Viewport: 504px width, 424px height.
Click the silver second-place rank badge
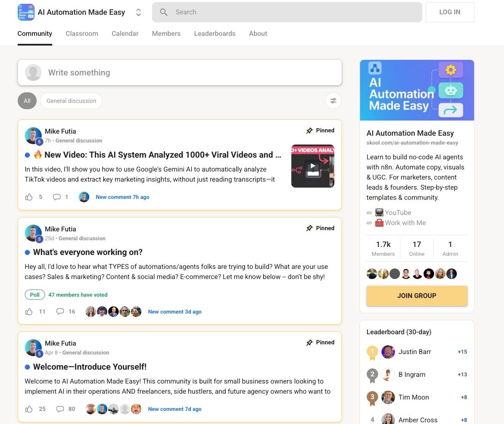372,375
